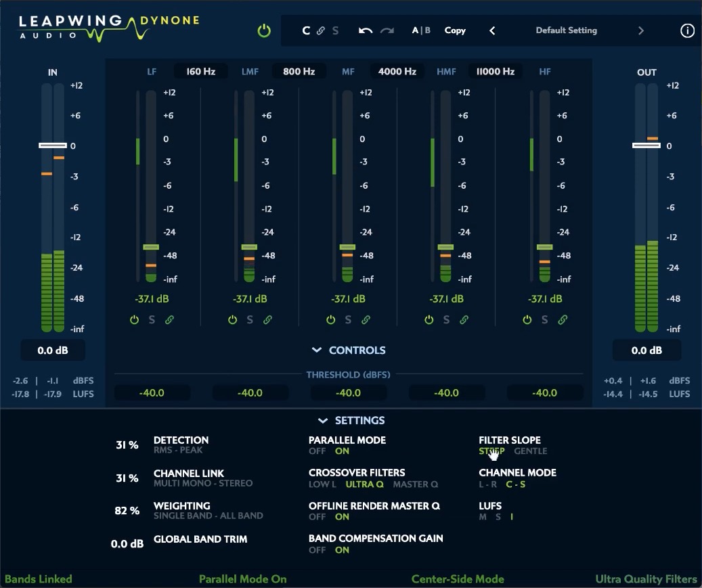This screenshot has width=702, height=588.
Task: Bypass the LF band power icon
Action: pos(134,319)
